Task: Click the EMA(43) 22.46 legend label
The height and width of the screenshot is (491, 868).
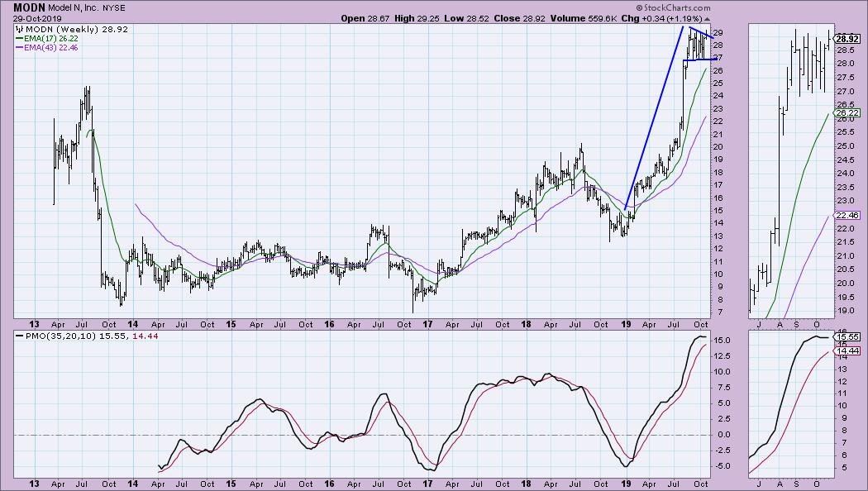Action: (50, 48)
